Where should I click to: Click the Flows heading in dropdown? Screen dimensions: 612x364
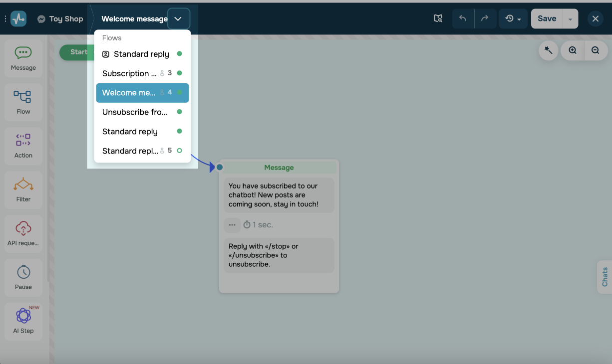[x=112, y=38]
